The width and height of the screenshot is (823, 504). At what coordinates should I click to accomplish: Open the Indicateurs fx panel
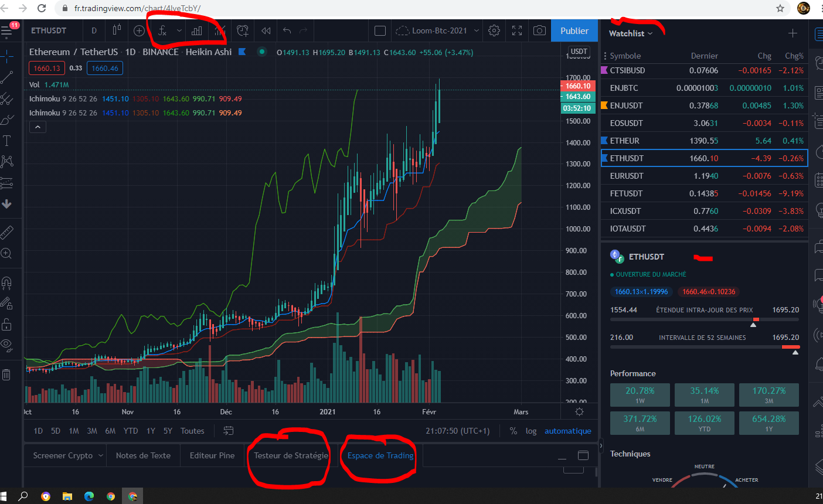tap(162, 30)
